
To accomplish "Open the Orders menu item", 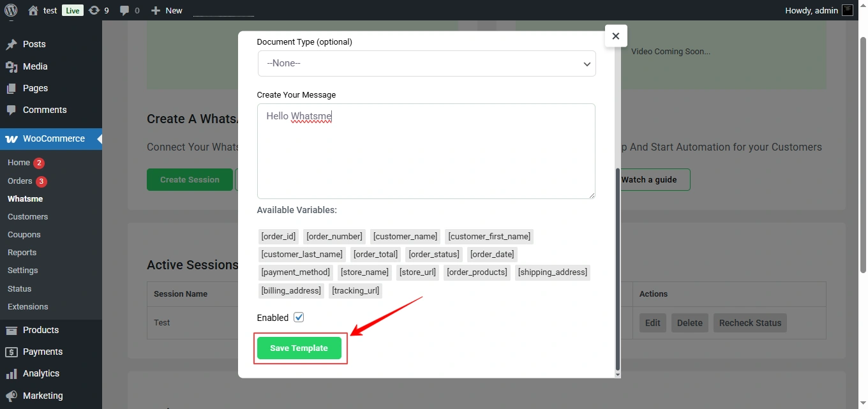I will point(19,181).
